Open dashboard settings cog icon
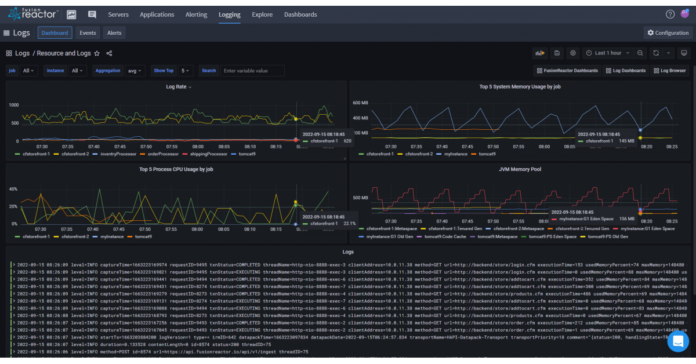696x364 pixels. click(573, 53)
